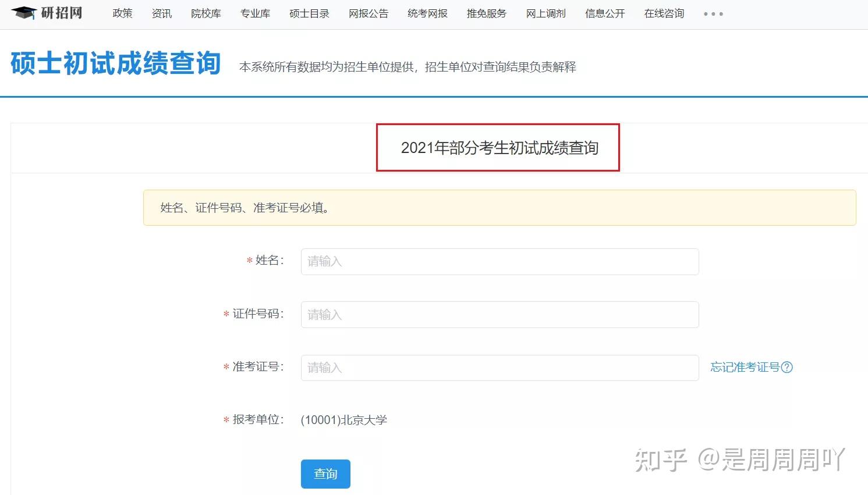
Task: Open the 信息公开 section
Action: pyautogui.click(x=604, y=13)
